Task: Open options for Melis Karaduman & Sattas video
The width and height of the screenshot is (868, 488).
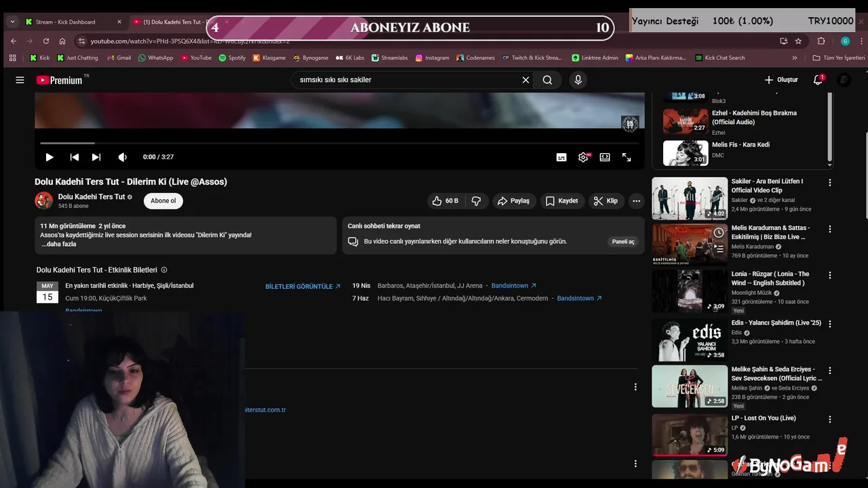Action: click(829, 230)
